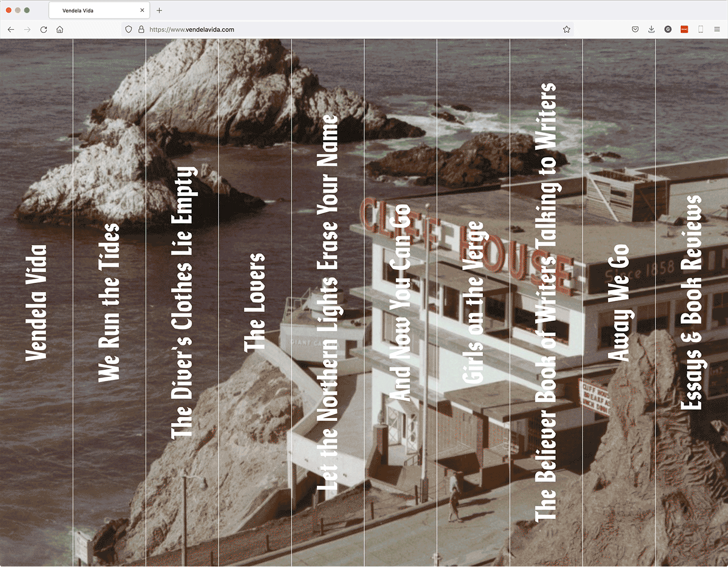The image size is (728, 567).
Task: Open a new tab with the plus button
Action: tap(159, 10)
